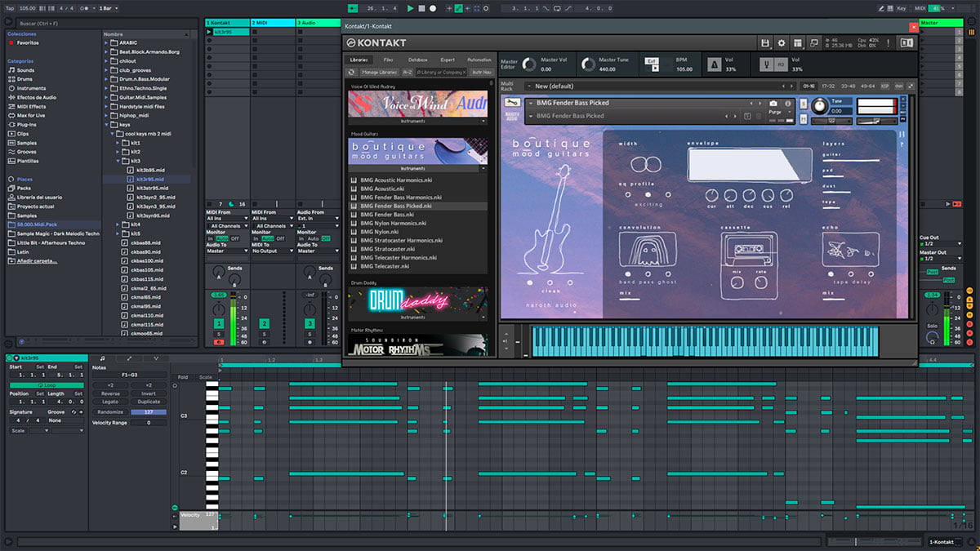
Task: Toggle track 2 activator button
Action: click(x=265, y=324)
